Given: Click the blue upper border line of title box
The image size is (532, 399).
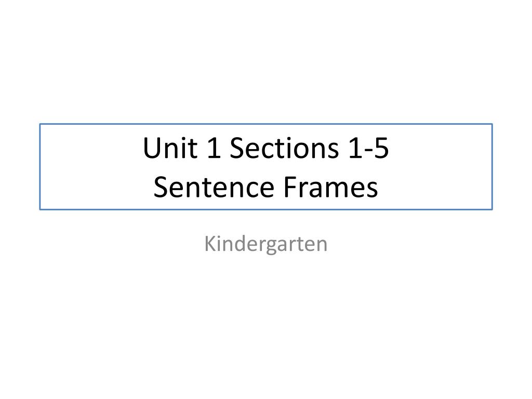Looking at the screenshot, I should 266,124.
